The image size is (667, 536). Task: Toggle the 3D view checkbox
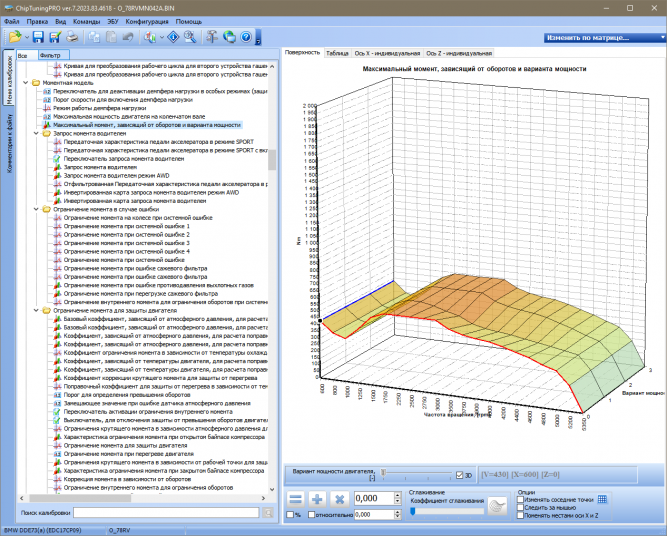click(459, 475)
